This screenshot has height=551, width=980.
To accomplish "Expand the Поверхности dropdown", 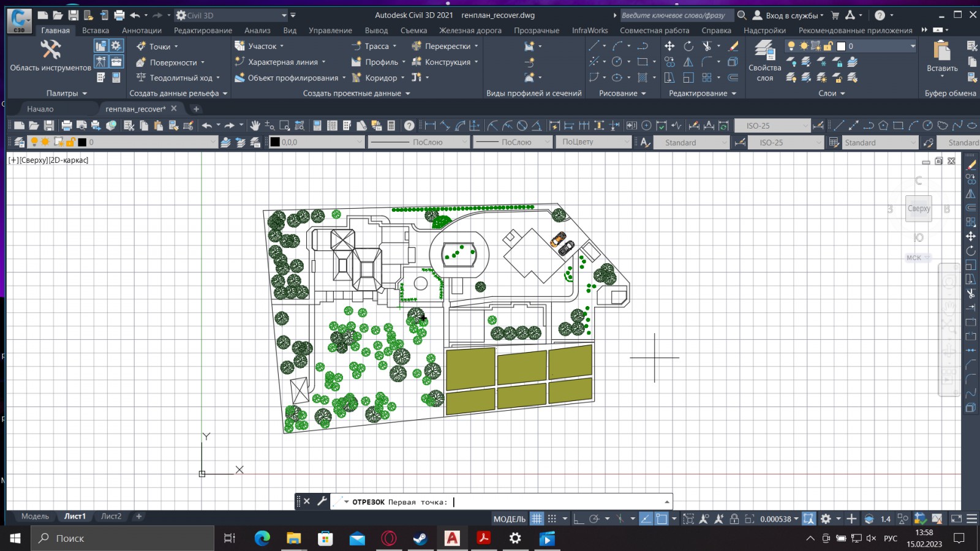I will point(203,62).
